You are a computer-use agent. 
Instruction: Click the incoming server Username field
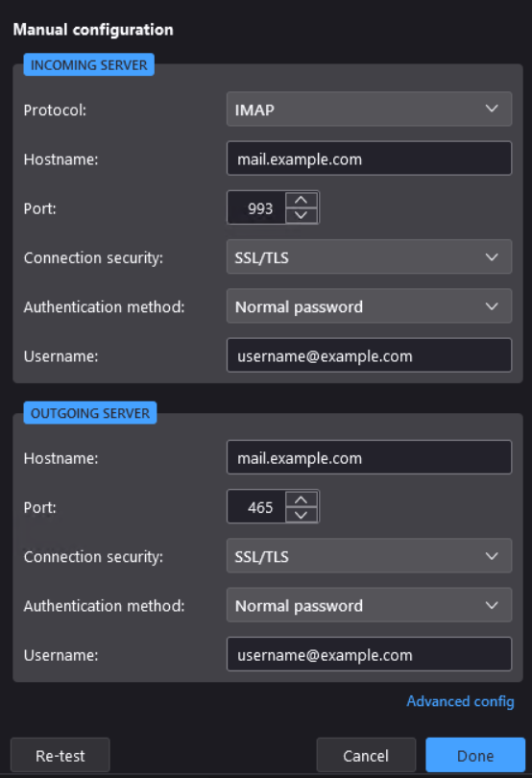coord(369,355)
